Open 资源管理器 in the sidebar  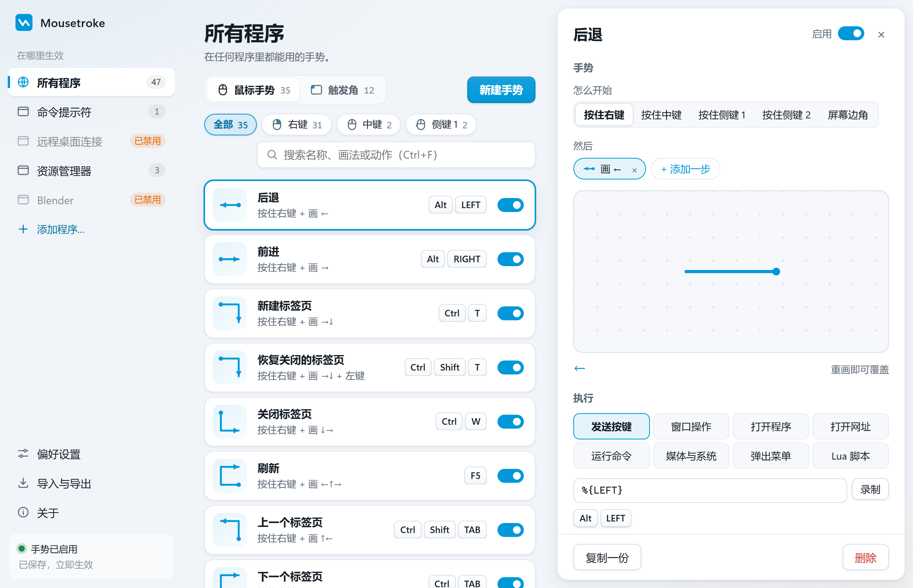click(91, 171)
